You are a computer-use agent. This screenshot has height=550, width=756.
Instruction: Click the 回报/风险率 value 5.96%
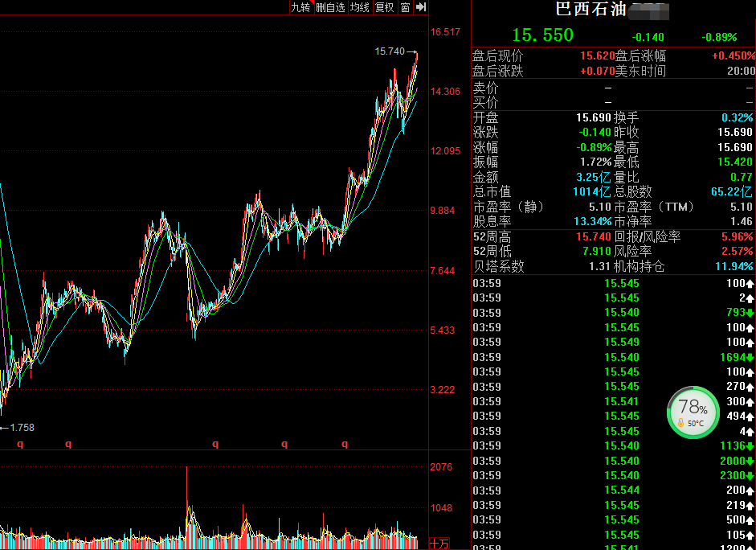click(x=738, y=236)
